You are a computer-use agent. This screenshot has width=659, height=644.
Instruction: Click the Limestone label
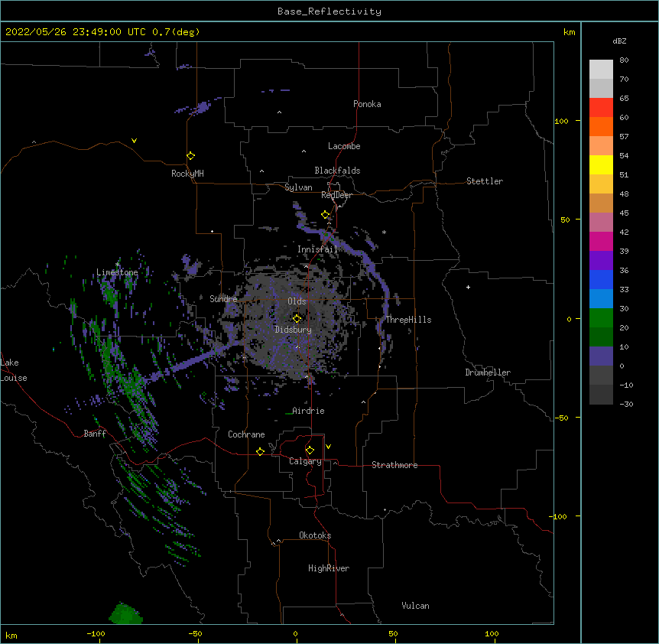pos(117,272)
